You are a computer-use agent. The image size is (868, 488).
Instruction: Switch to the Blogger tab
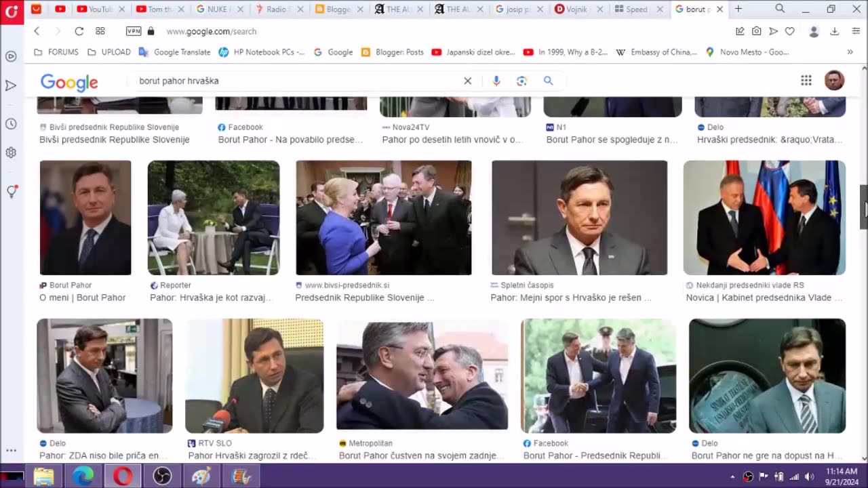tap(338, 9)
